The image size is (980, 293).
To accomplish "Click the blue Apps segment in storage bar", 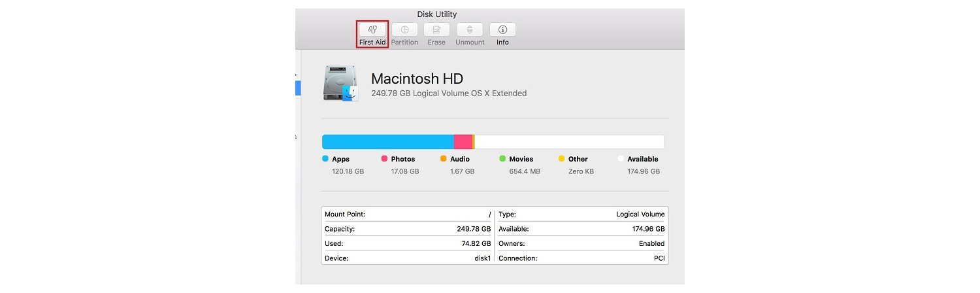I will point(387,142).
